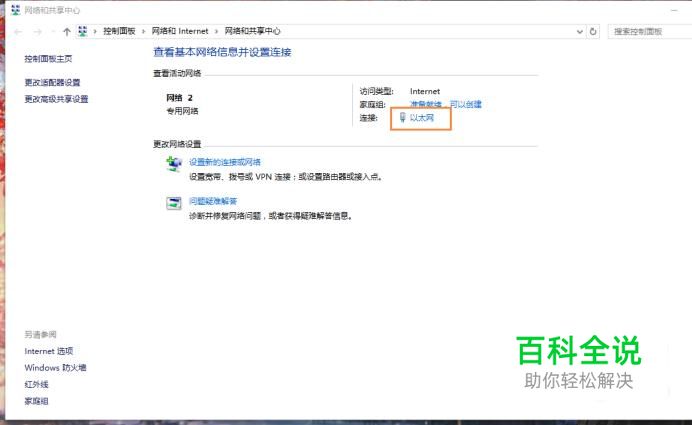This screenshot has width=692, height=425.
Task: Click the 可以创建 homegroup link
Action: point(466,105)
